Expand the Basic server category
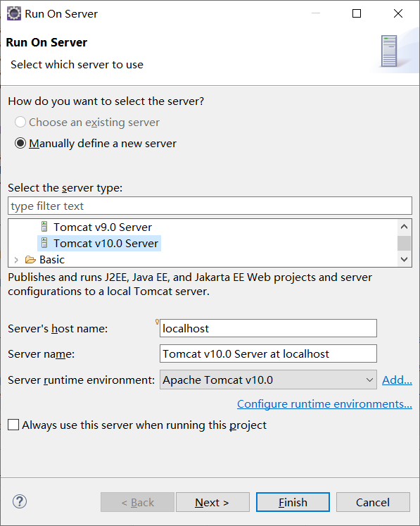The height and width of the screenshot is (526, 420). click(16, 260)
